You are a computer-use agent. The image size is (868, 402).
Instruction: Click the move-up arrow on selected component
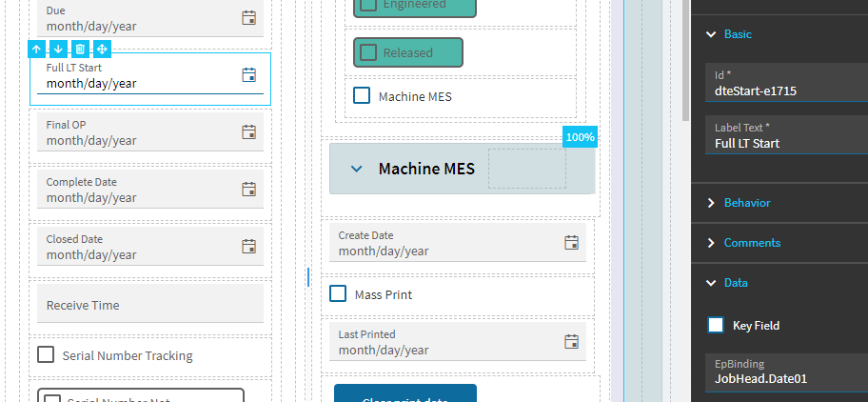pyautogui.click(x=36, y=49)
